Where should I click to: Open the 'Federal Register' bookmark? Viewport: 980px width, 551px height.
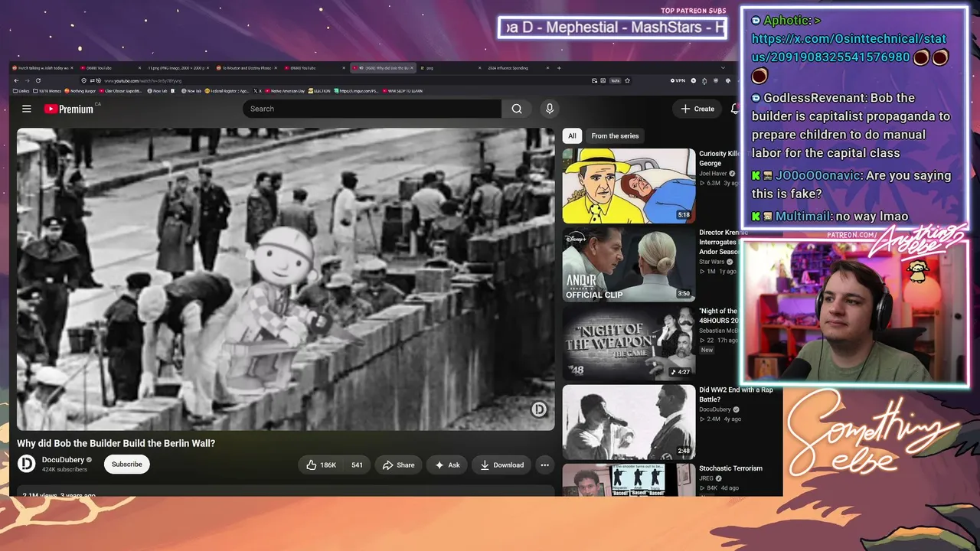pyautogui.click(x=227, y=91)
